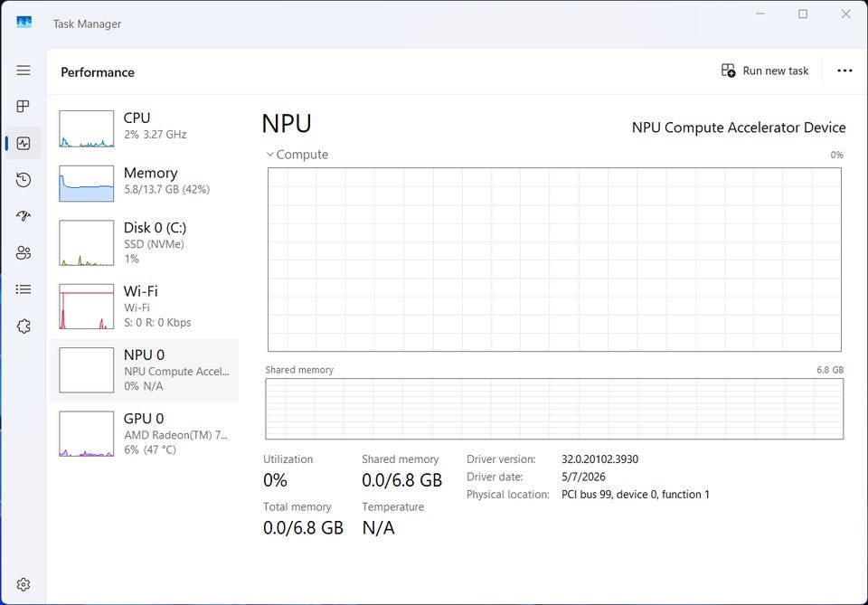Click the Temperature N/A value
868x605 pixels.
(379, 528)
